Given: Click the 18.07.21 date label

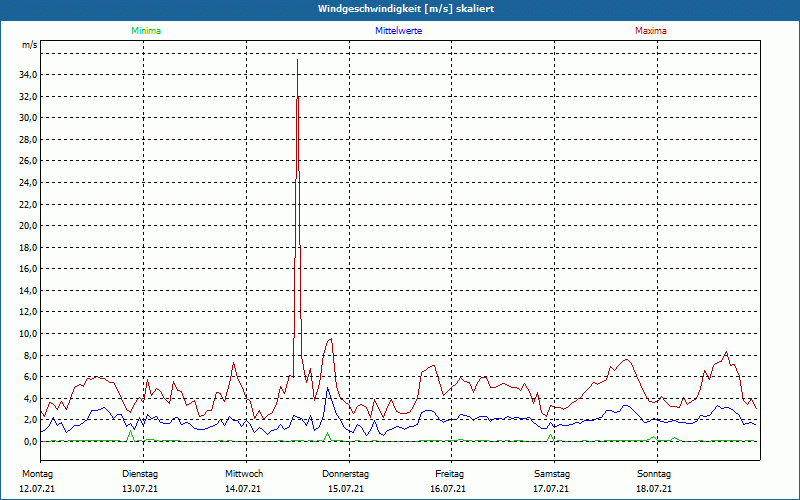Looking at the screenshot, I should coord(653,489).
